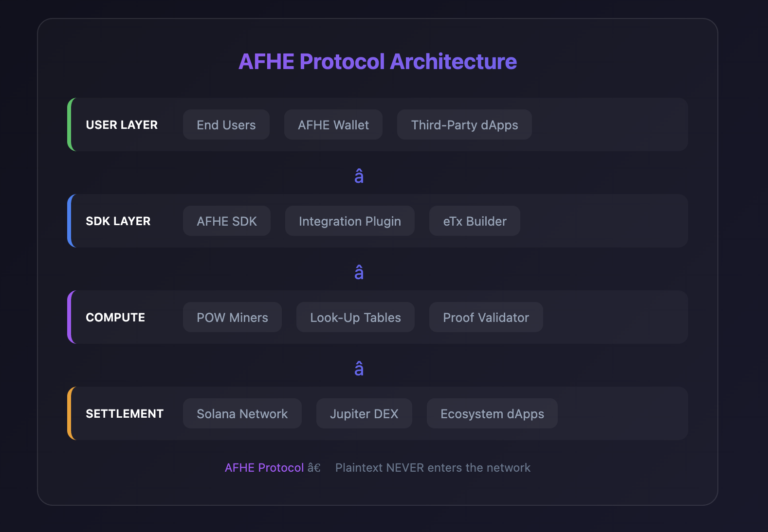768x532 pixels.
Task: Click the SETTLEMENT row label
Action: 125,414
